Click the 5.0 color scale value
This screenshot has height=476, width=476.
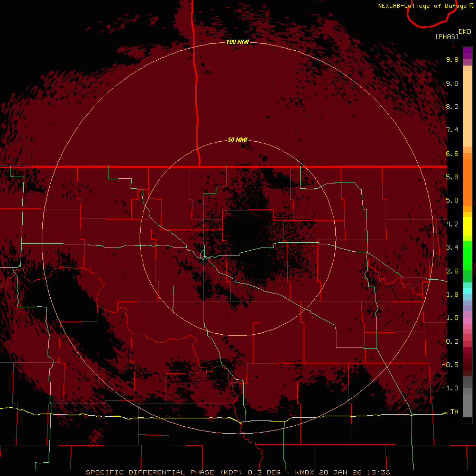(452, 200)
